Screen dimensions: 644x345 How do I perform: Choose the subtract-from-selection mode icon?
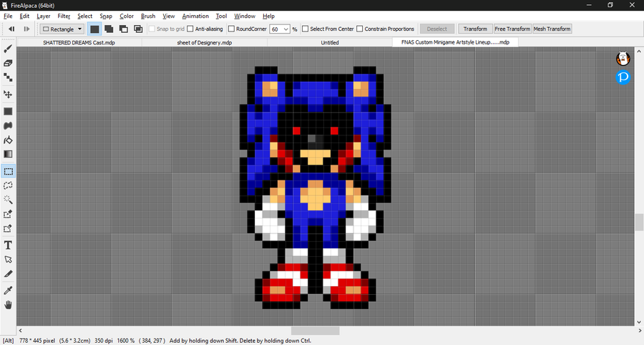coord(124,29)
